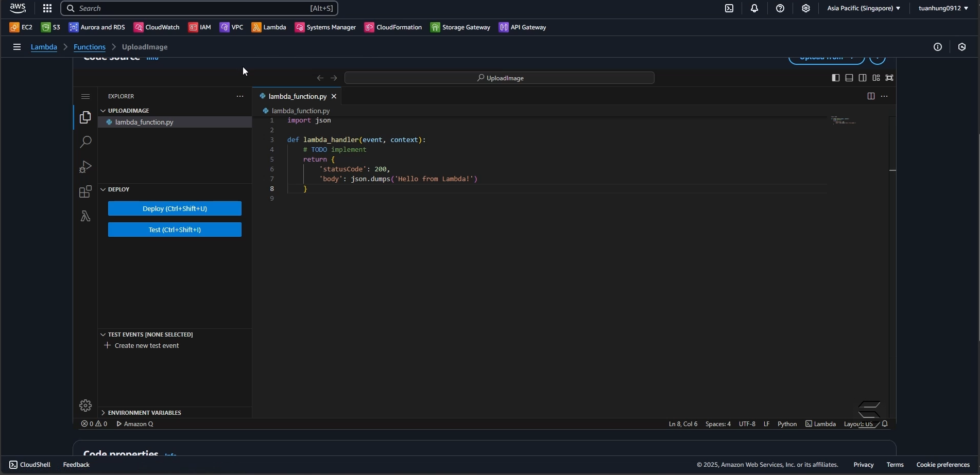Open the status bar notifications bell
Screen dimensions: 980x475
(x=885, y=424)
